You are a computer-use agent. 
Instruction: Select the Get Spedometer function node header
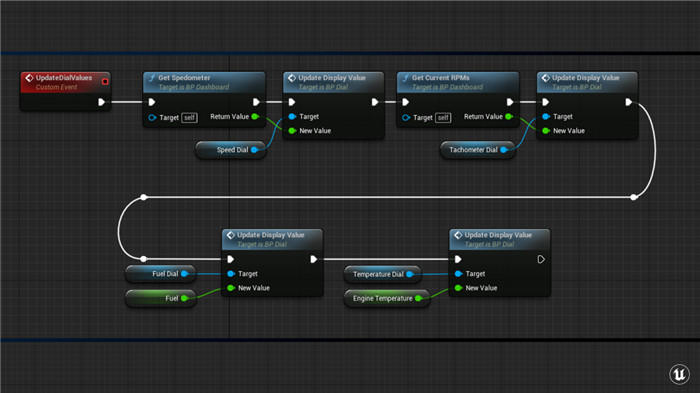204,82
